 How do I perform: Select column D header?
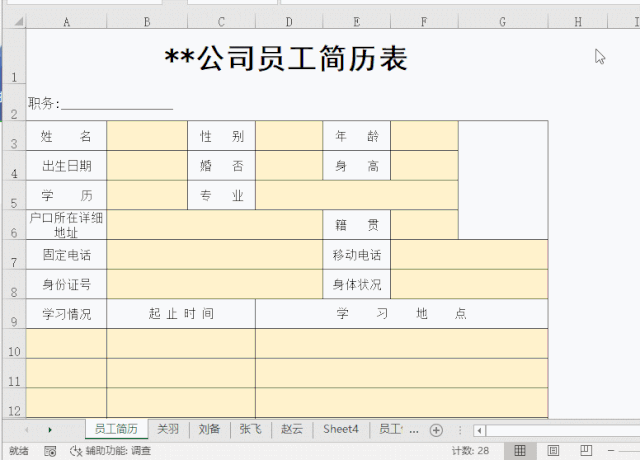(289, 22)
